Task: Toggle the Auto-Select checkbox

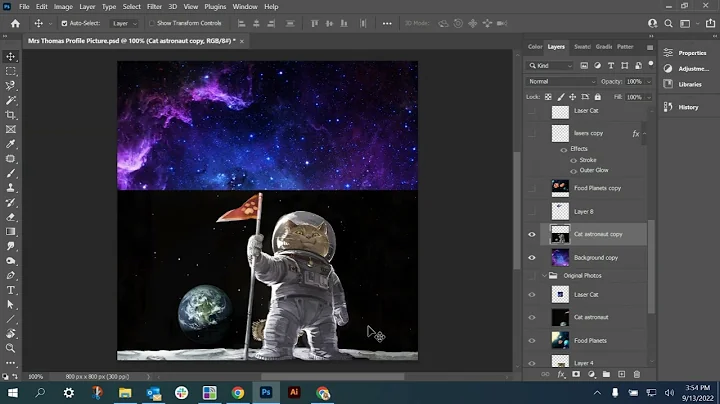Action: click(64, 23)
